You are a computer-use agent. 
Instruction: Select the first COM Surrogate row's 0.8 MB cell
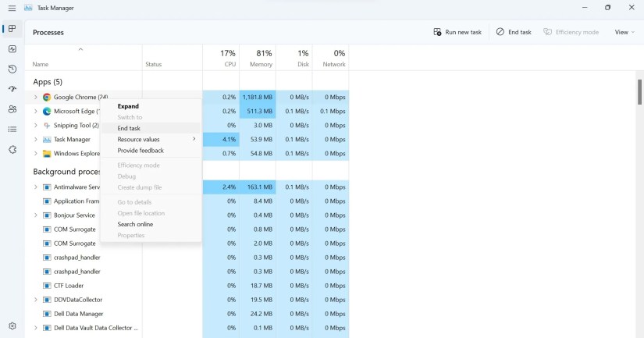coord(258,229)
